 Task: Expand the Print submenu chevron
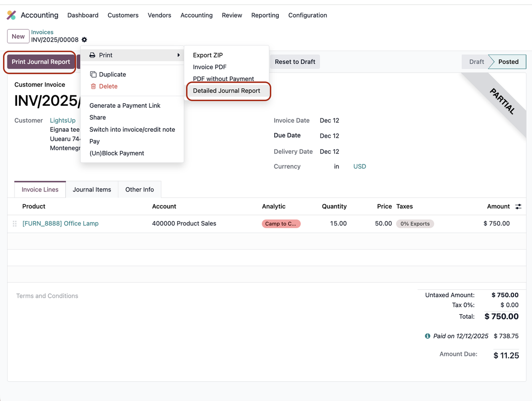point(178,55)
